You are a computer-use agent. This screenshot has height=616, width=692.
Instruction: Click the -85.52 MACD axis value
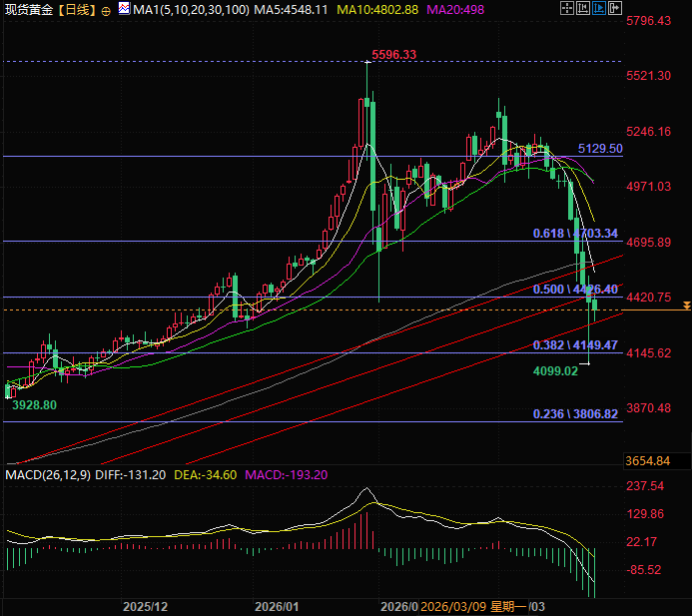pyautogui.click(x=644, y=570)
